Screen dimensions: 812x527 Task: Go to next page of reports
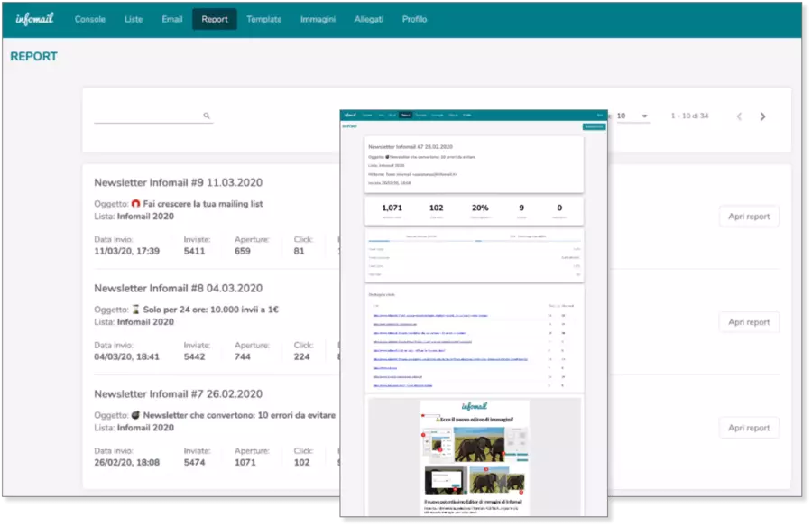(762, 116)
